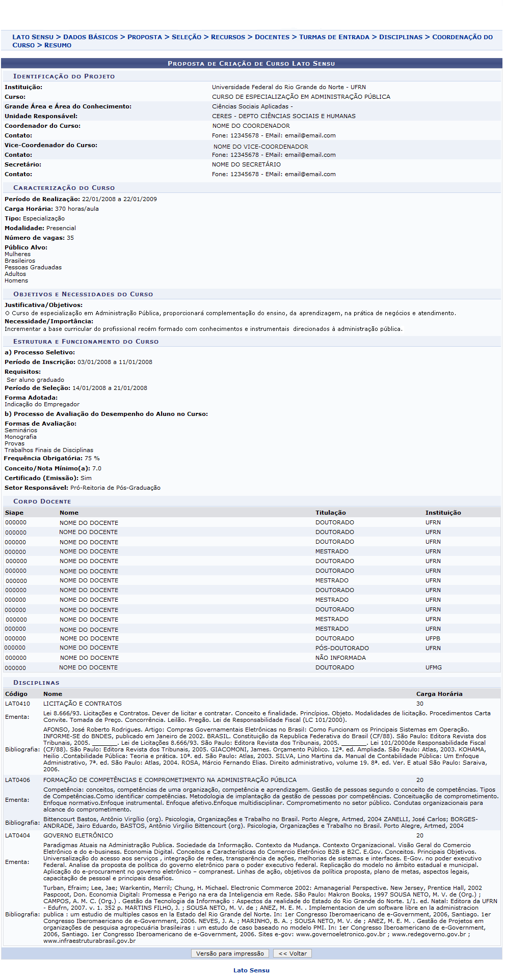Click the Resumo breadcrumb step

(x=58, y=45)
